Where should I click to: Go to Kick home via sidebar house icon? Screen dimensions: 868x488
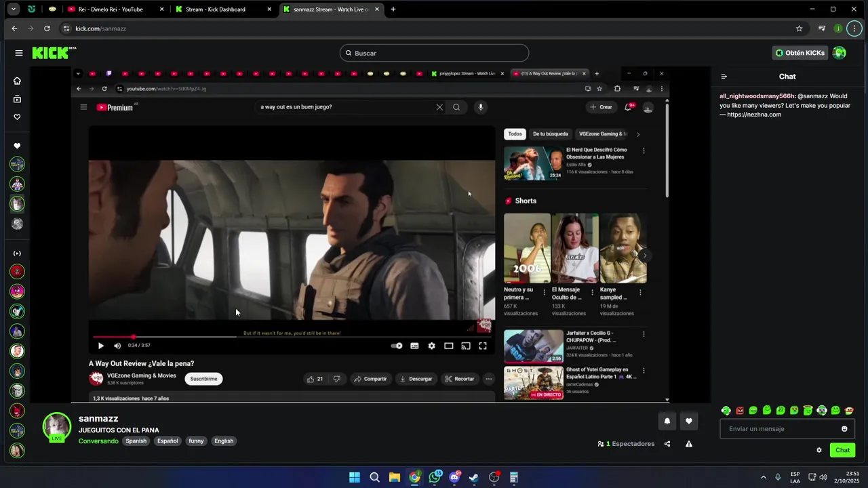point(17,81)
